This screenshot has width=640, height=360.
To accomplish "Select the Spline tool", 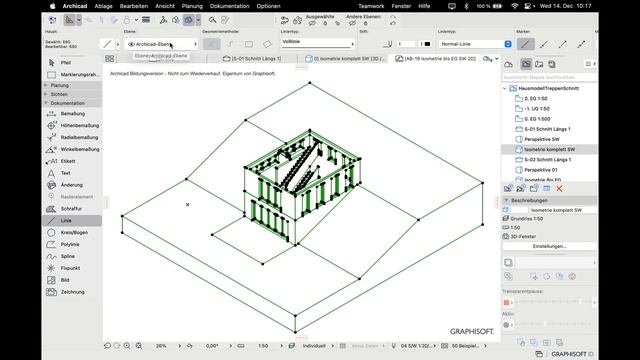I will (72, 256).
